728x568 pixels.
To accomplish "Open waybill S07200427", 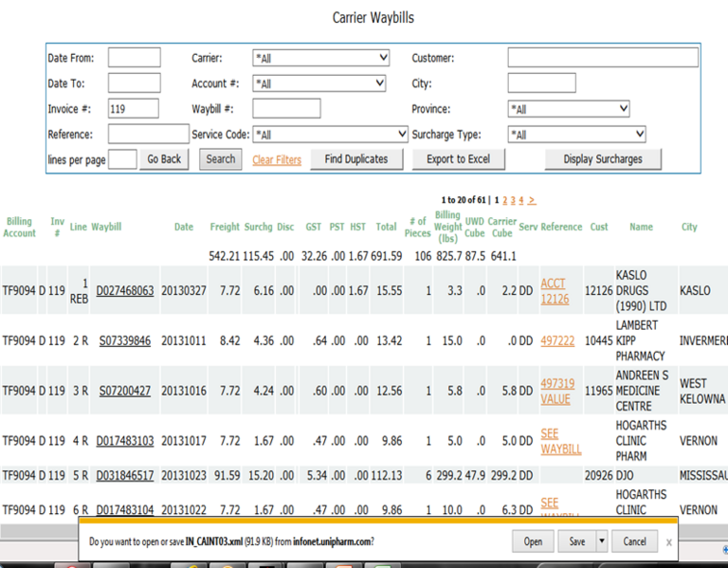I will (x=125, y=391).
